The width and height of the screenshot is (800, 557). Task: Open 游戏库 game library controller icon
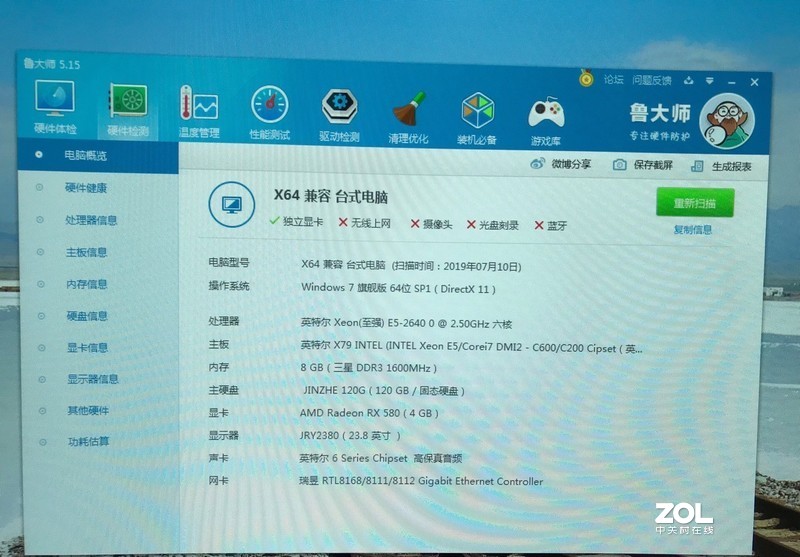pyautogui.click(x=546, y=121)
